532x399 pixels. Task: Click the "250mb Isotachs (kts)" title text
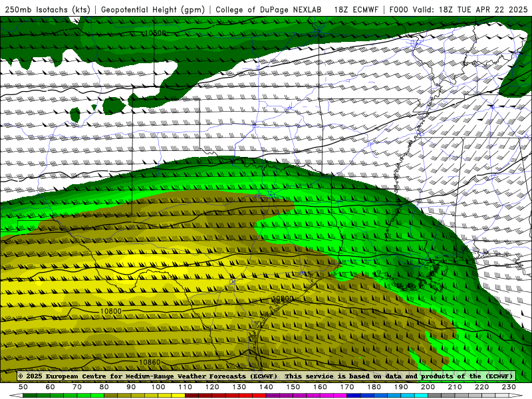pyautogui.click(x=47, y=9)
